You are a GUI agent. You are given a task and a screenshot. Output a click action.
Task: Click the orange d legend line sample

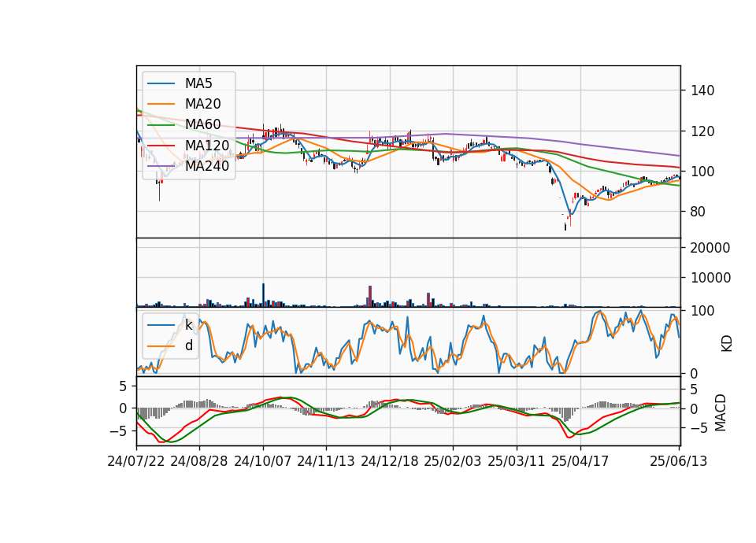161,346
